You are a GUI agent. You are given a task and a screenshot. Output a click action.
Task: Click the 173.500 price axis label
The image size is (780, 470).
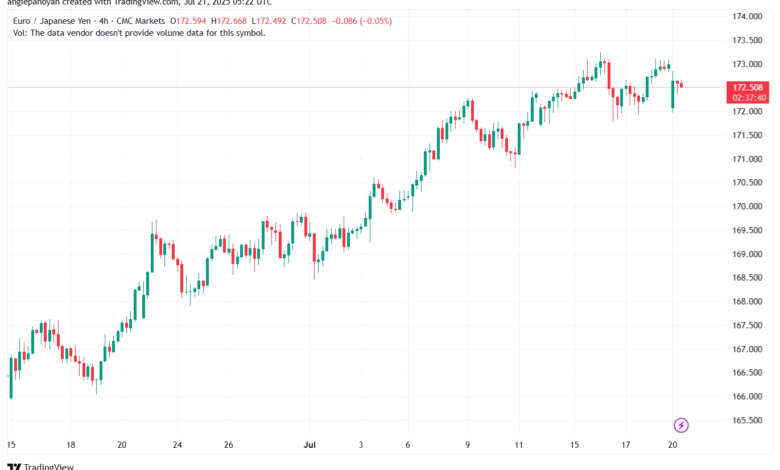pyautogui.click(x=747, y=40)
